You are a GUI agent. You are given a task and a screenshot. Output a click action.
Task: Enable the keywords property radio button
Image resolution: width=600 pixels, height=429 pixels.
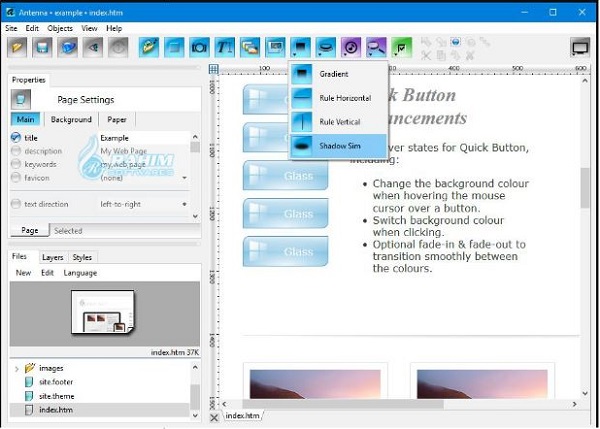click(16, 164)
